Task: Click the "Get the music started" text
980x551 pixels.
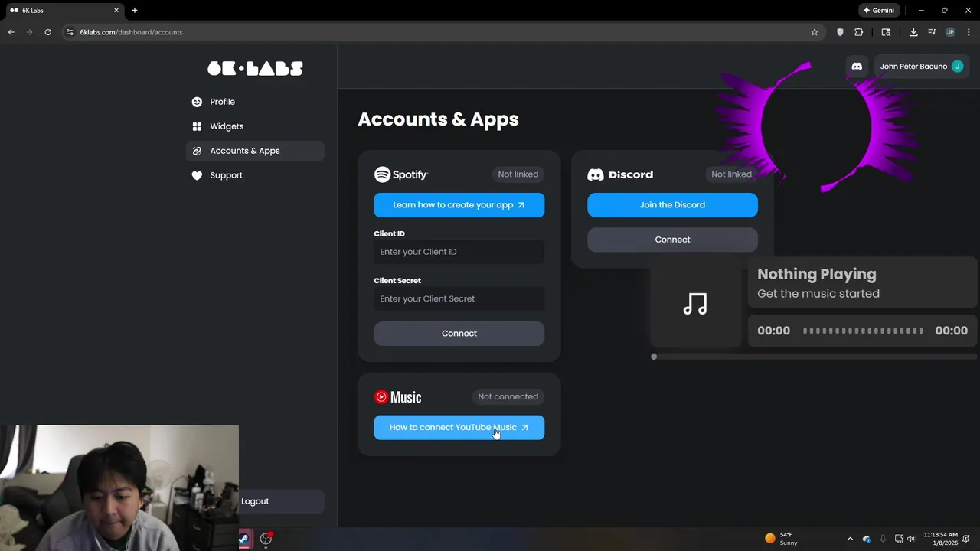Action: pos(818,294)
